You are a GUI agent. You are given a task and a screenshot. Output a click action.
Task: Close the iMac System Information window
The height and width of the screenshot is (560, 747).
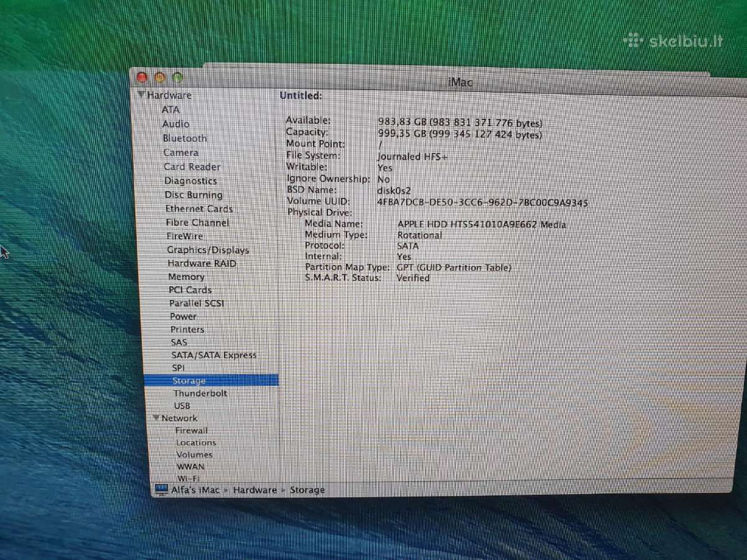[142, 77]
